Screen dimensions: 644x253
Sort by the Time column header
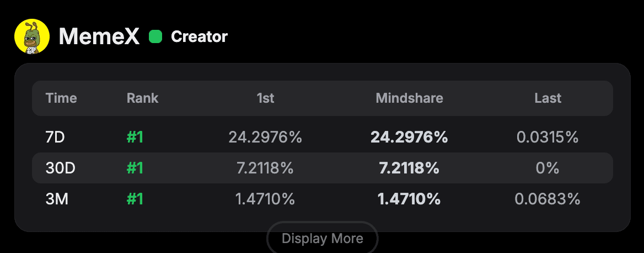click(61, 98)
